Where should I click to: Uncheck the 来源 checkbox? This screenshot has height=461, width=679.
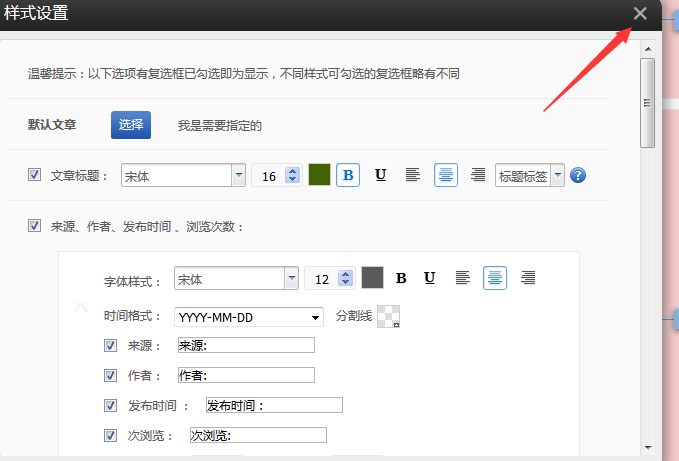click(111, 345)
